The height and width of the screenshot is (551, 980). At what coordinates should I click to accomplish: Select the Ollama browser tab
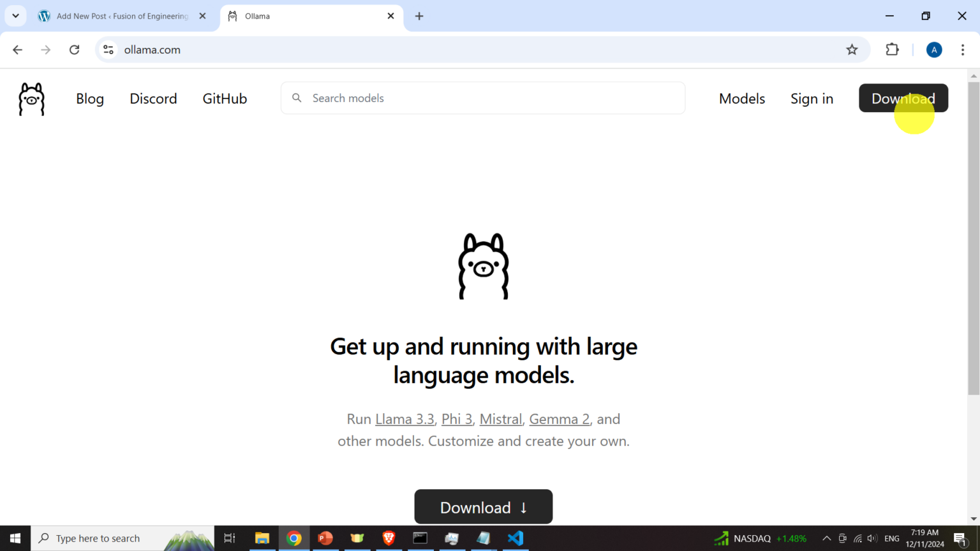coord(312,16)
